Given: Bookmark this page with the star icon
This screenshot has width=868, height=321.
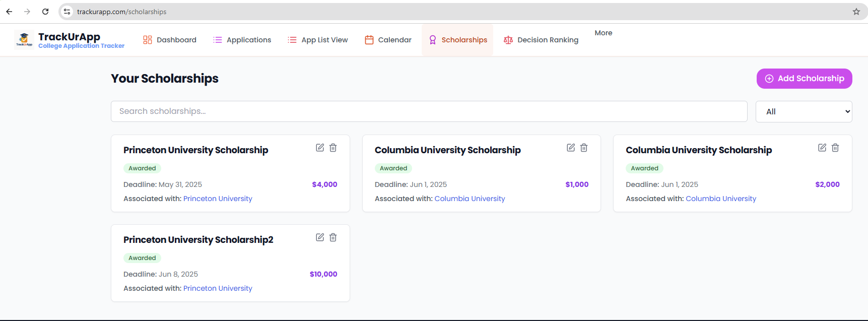Looking at the screenshot, I should 856,12.
